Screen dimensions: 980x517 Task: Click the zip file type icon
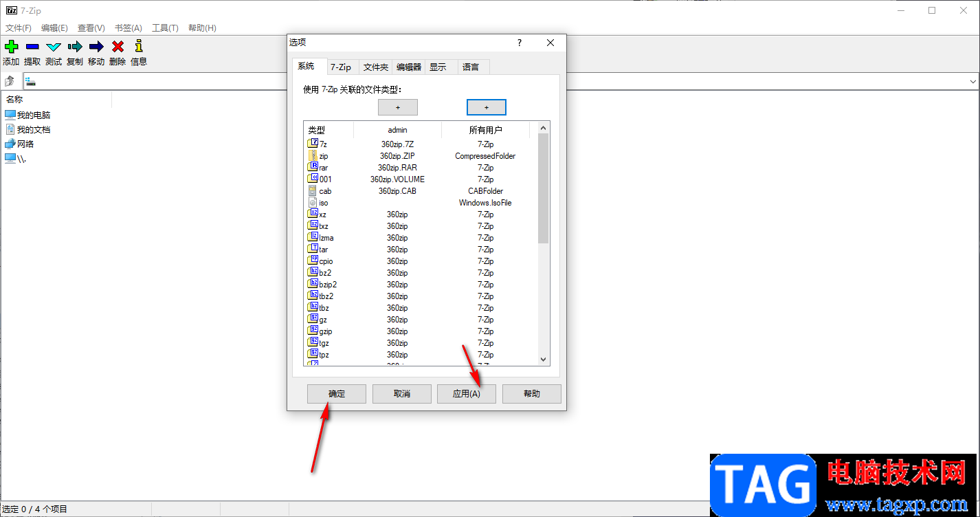tap(313, 155)
